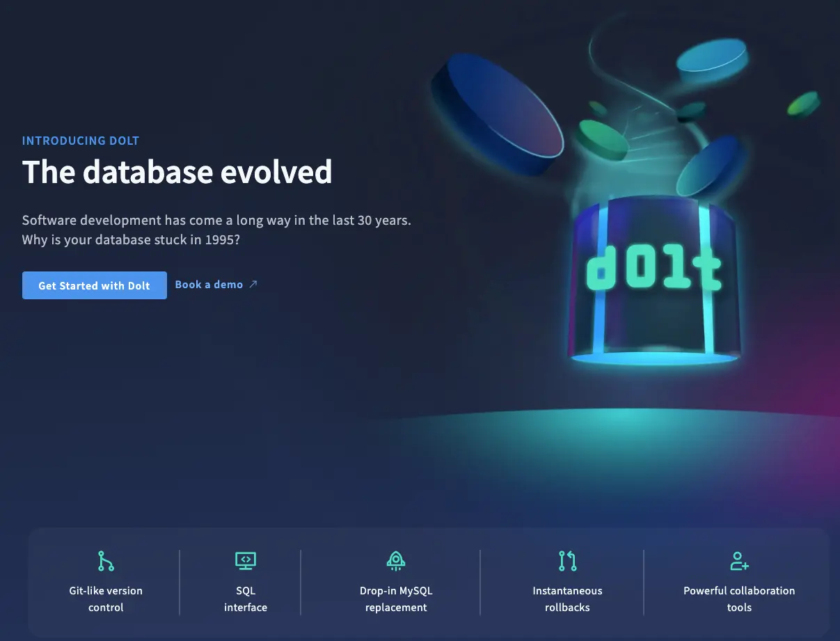The width and height of the screenshot is (840, 641).
Task: Click the collaboration user-plus icon
Action: tap(739, 560)
